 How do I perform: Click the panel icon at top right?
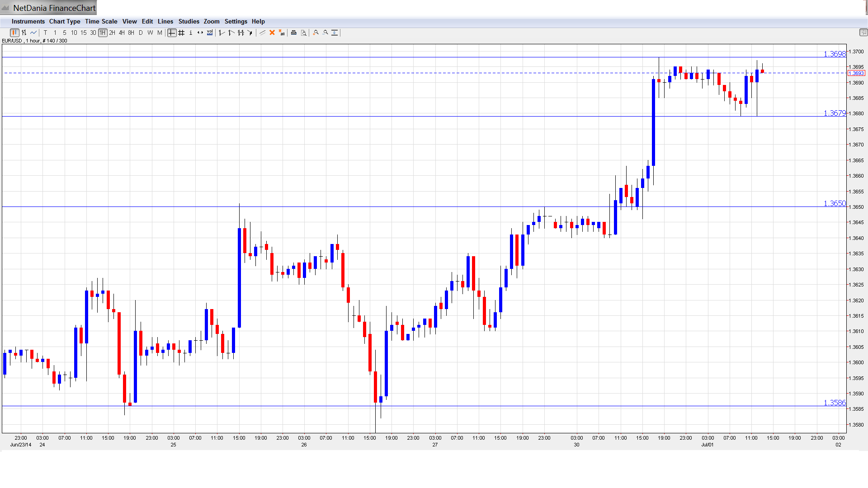[863, 32]
